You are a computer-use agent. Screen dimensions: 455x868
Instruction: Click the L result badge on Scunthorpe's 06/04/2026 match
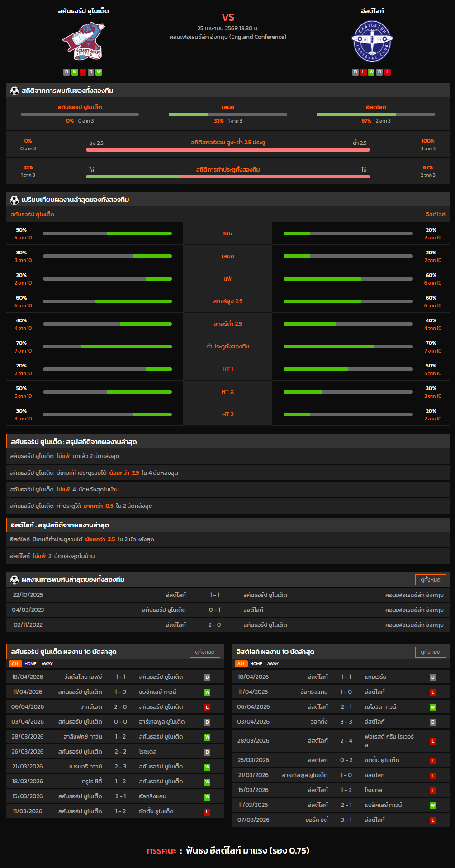coord(207,707)
